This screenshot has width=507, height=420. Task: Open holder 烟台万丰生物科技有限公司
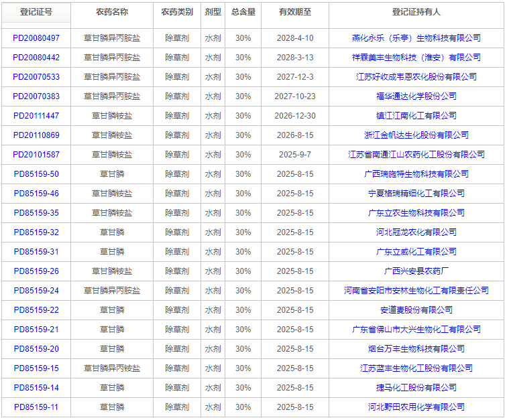click(x=416, y=349)
